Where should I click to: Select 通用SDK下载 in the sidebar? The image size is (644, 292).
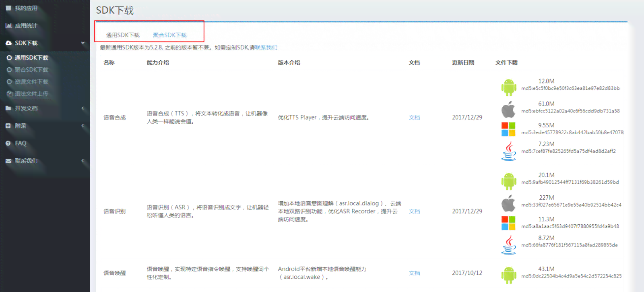coord(31,58)
